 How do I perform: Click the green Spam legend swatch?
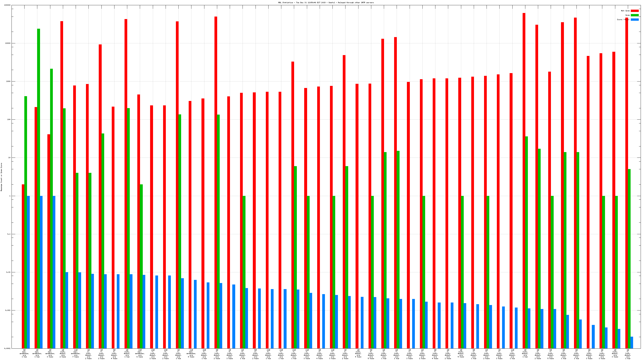pos(635,15)
